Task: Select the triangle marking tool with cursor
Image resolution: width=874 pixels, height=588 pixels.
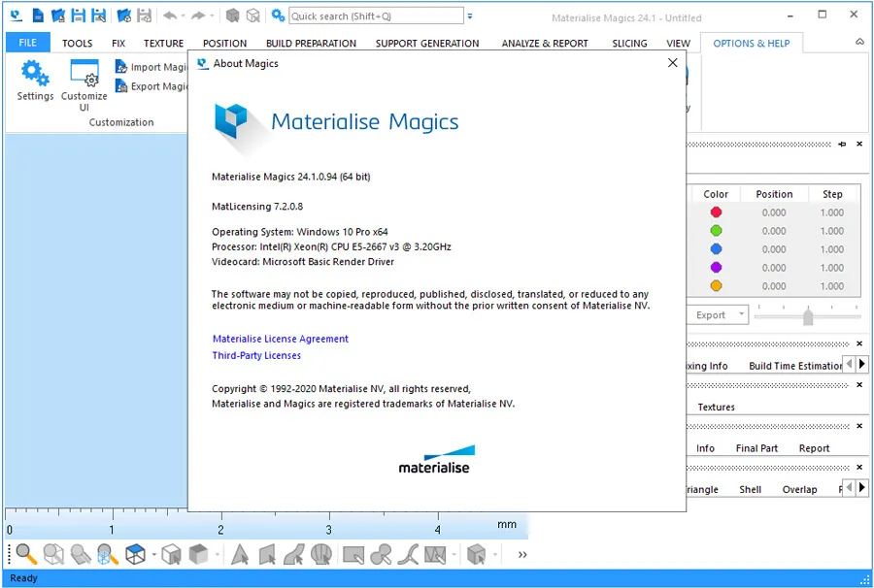Action: [240, 555]
